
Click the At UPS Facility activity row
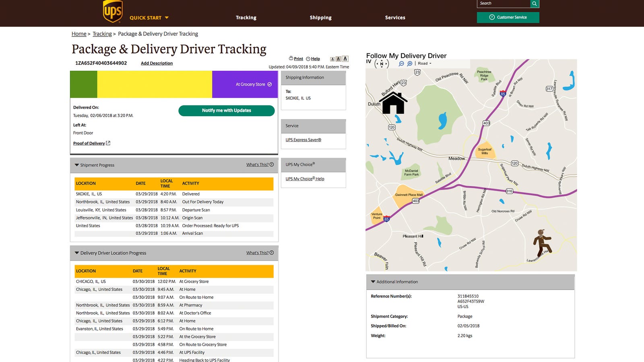[x=174, y=352]
